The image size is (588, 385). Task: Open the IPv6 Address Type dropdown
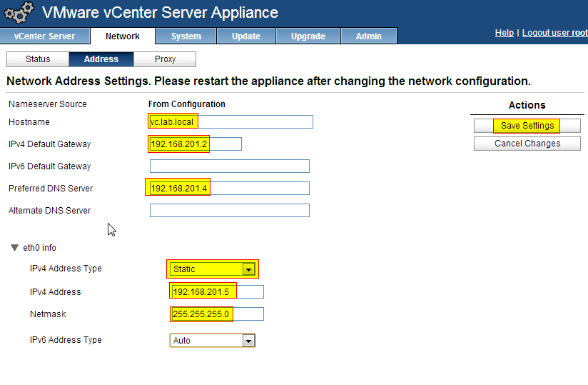[x=248, y=341]
